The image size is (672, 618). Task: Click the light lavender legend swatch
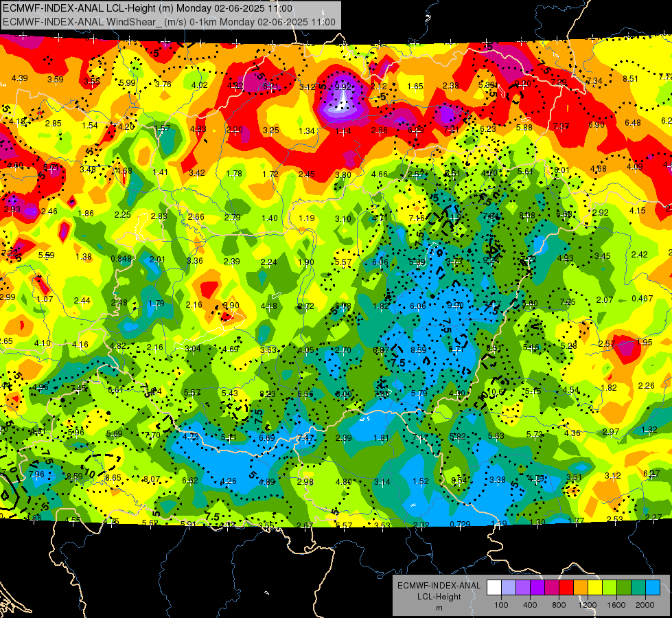point(509,588)
